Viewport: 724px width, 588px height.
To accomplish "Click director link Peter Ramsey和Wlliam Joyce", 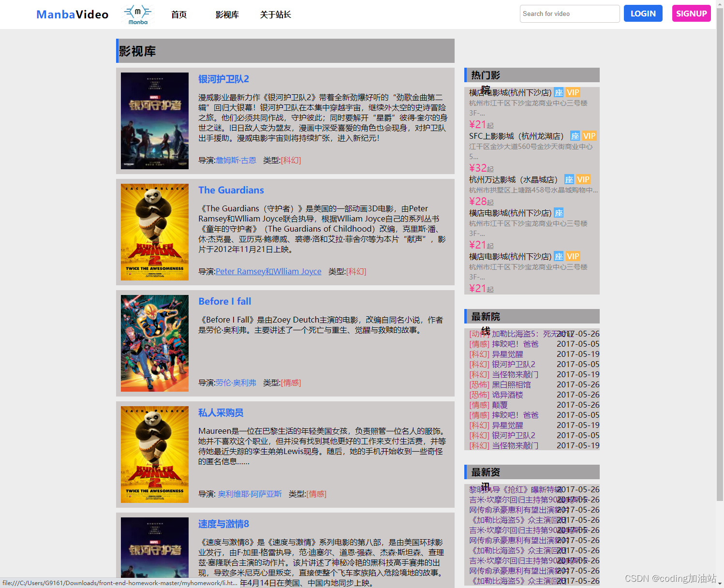I will coord(268,271).
